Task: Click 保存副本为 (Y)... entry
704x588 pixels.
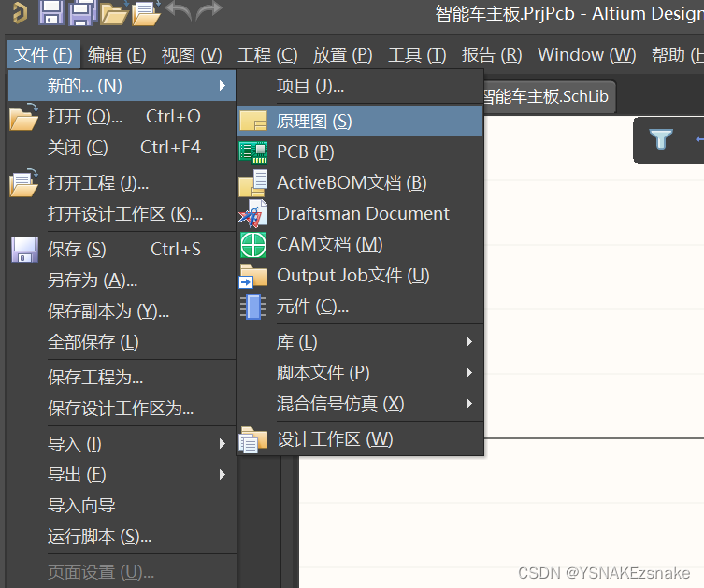Action: click(x=122, y=311)
